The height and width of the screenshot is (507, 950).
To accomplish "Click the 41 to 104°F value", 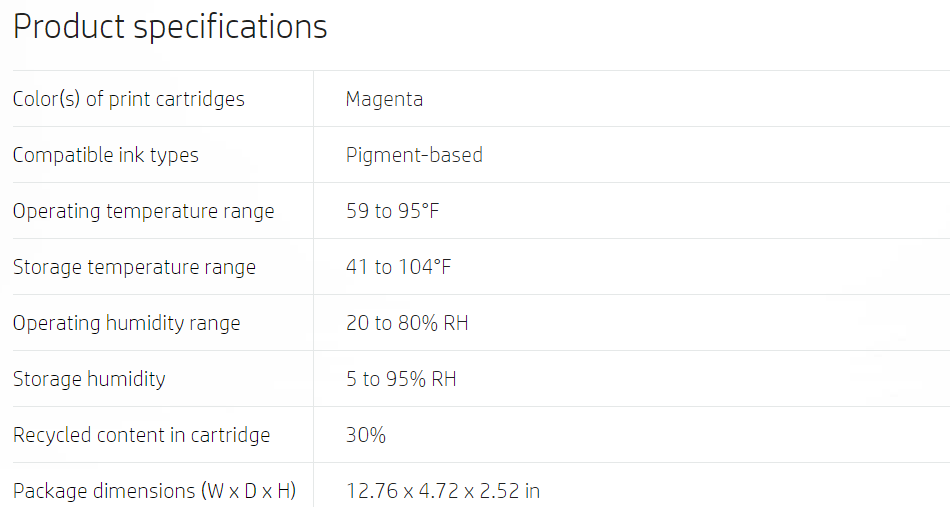I will pyautogui.click(x=399, y=267).
